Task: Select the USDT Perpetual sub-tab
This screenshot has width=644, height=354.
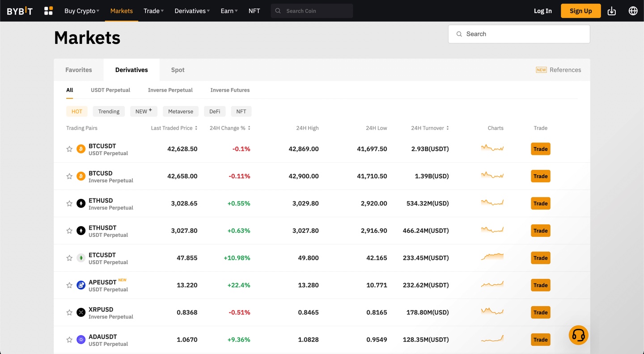Action: [x=110, y=90]
